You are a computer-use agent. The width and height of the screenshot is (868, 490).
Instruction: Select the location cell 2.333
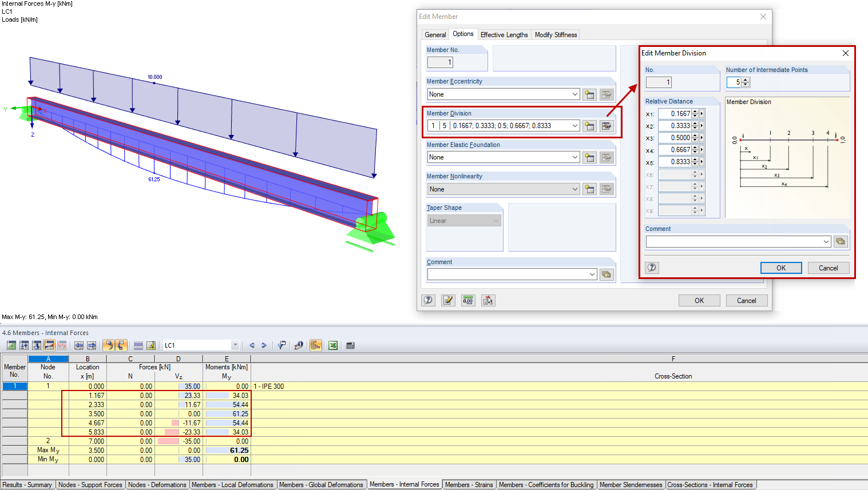[x=88, y=405]
